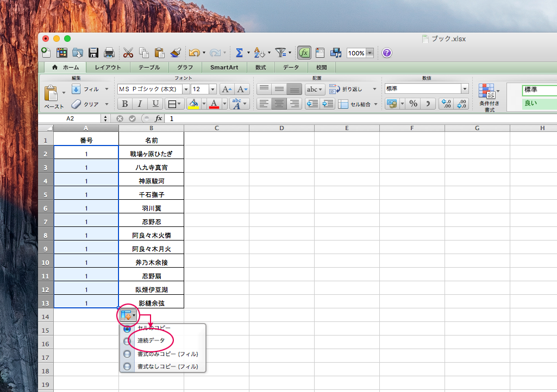Image resolution: width=557 pixels, height=392 pixels.
Task: Switch to the グラフ tab
Action: point(185,67)
